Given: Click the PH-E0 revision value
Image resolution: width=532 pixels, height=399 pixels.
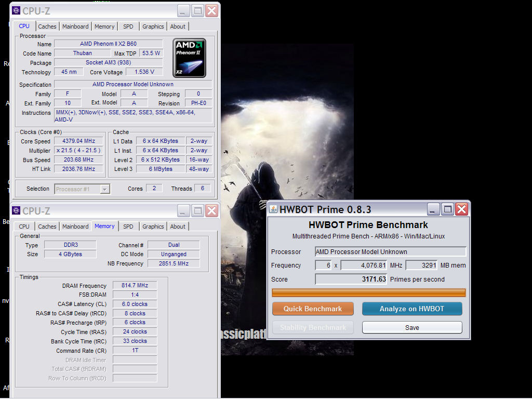Looking at the screenshot, I should pyautogui.click(x=198, y=103).
